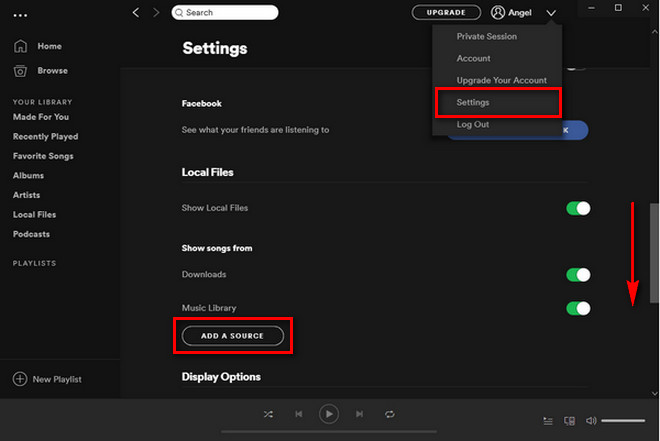Click the New Playlist label
This screenshot has height=441, width=660.
(x=57, y=380)
